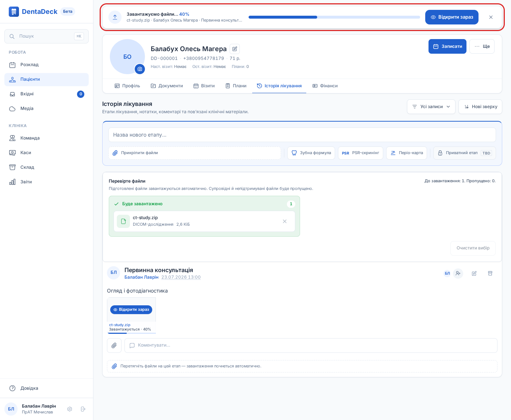Click the assign participant icon on Первинна консультація

(458, 273)
